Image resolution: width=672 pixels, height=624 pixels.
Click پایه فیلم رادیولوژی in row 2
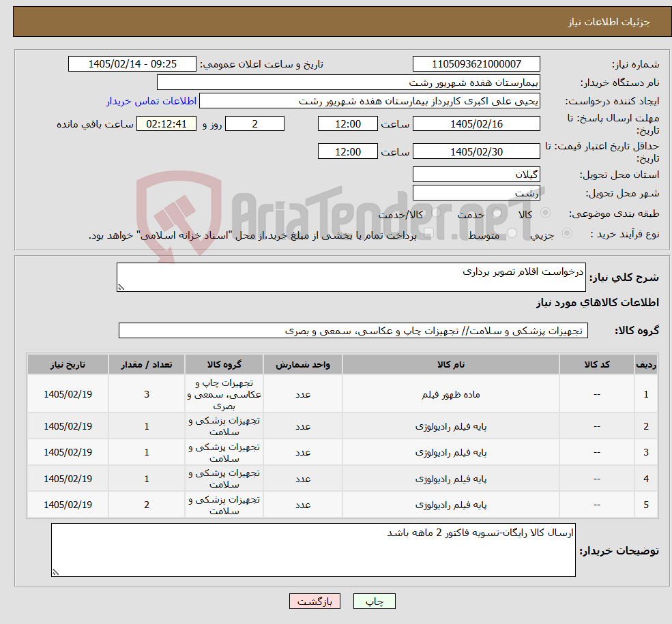(x=451, y=426)
